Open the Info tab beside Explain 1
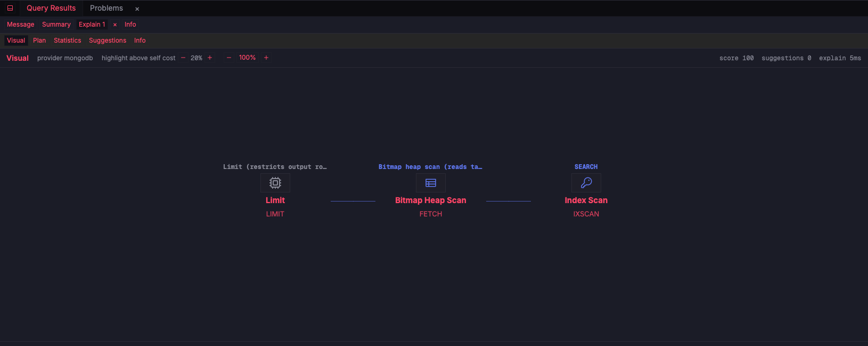868x346 pixels. [130, 25]
